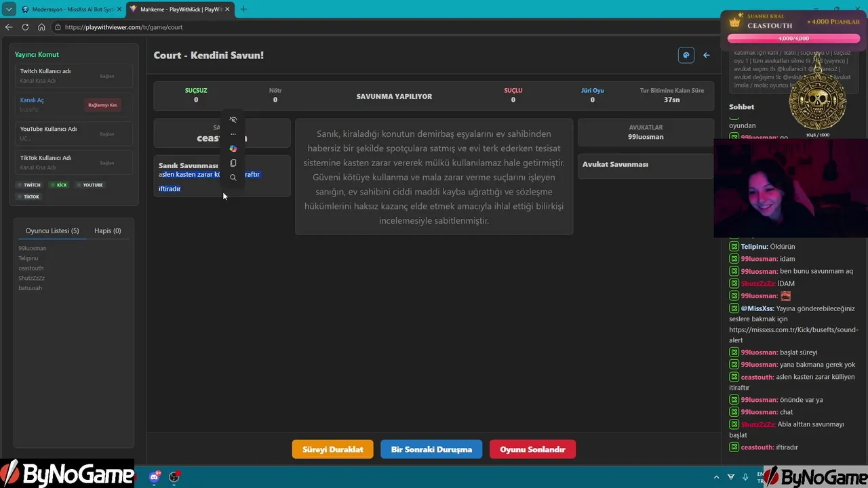Reload the current page
The image size is (868, 488).
coord(25,27)
